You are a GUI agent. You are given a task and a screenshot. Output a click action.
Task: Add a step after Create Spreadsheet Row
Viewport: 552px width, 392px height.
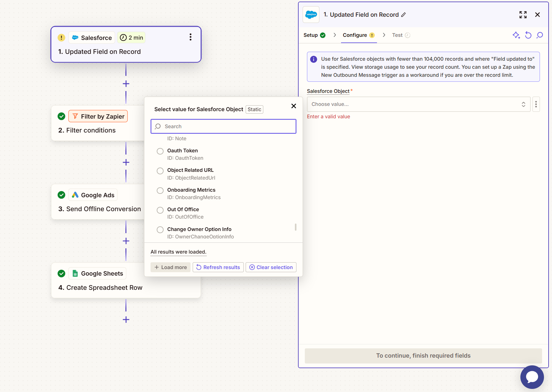pyautogui.click(x=126, y=320)
